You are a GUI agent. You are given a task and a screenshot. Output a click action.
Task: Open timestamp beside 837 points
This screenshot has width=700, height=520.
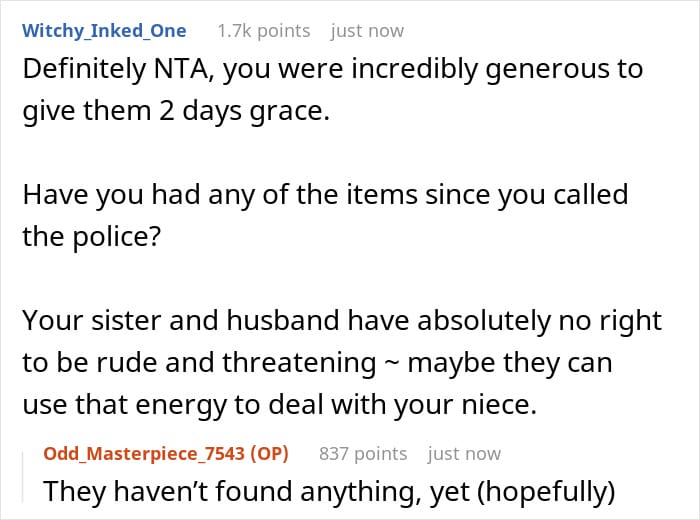(464, 453)
